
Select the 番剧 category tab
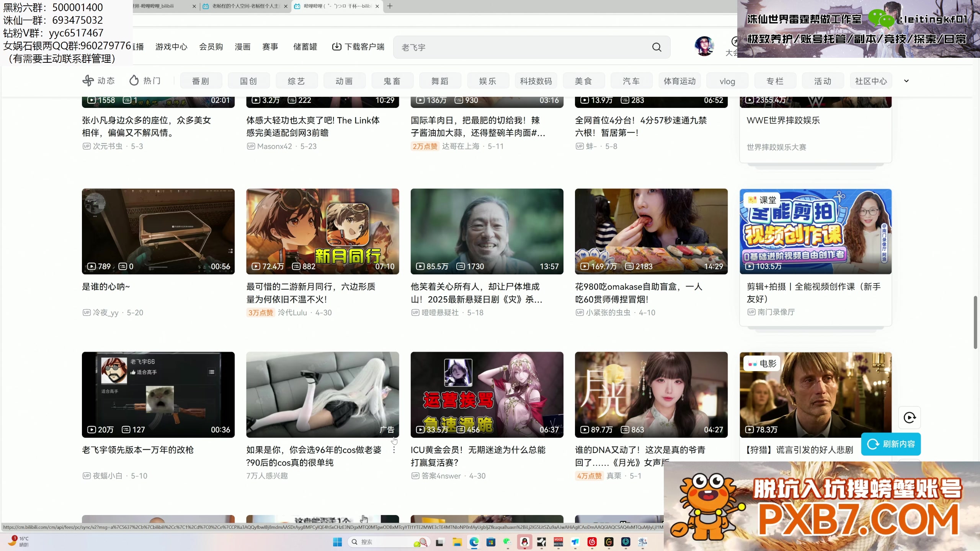(201, 81)
